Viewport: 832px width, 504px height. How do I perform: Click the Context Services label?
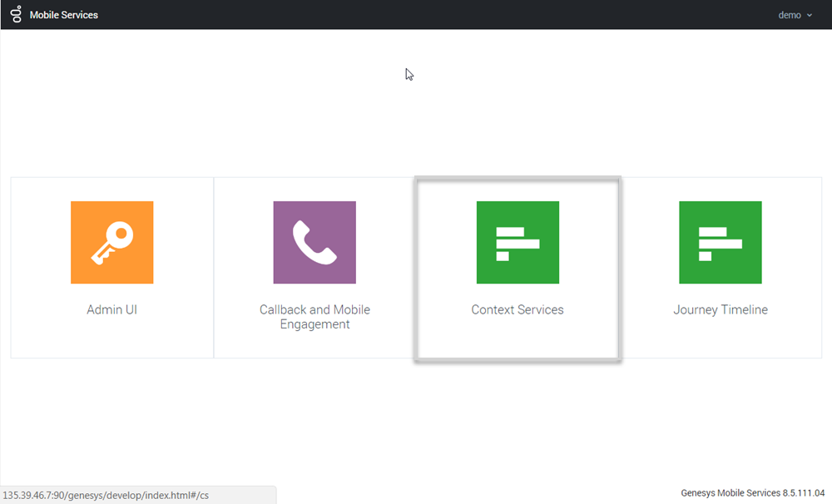pos(518,309)
